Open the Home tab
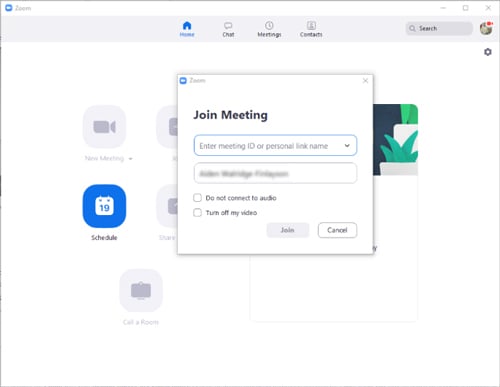 [187, 29]
